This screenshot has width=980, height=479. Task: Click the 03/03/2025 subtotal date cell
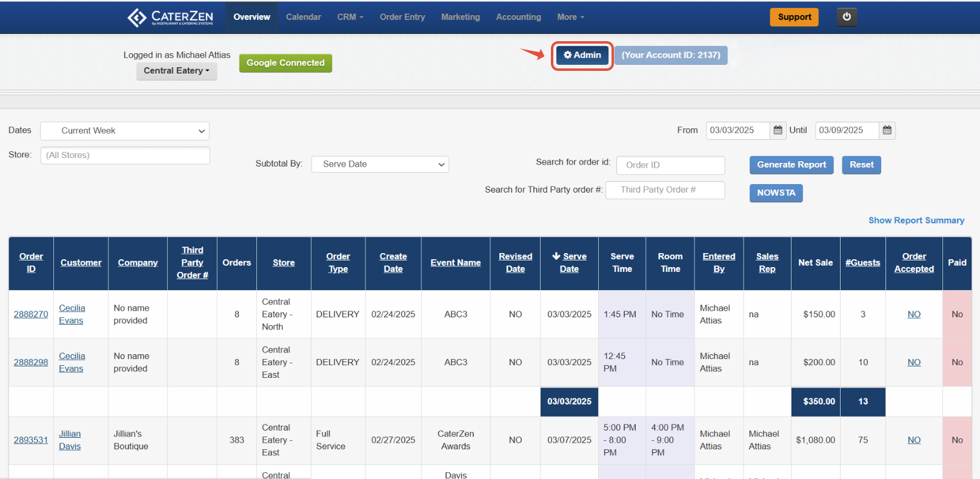[x=569, y=401]
